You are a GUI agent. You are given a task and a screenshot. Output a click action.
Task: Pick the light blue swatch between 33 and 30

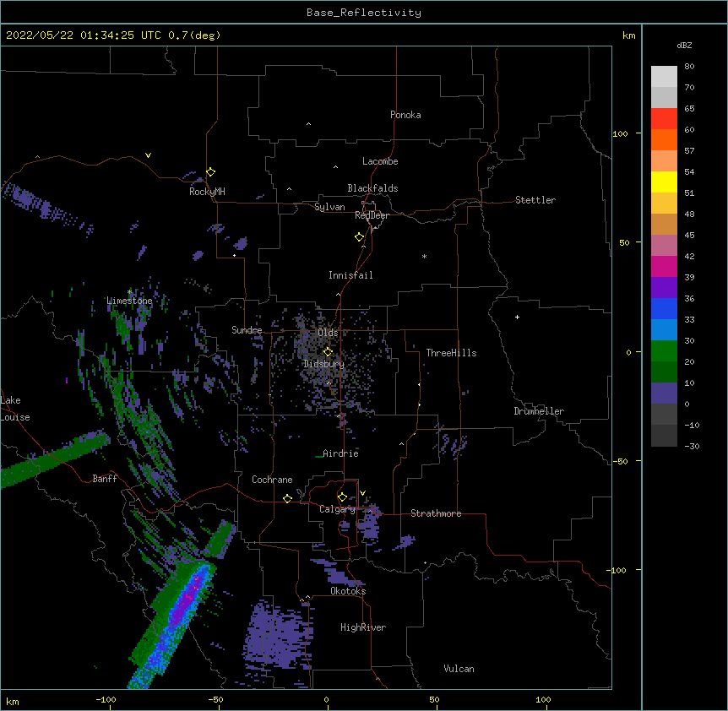click(664, 330)
